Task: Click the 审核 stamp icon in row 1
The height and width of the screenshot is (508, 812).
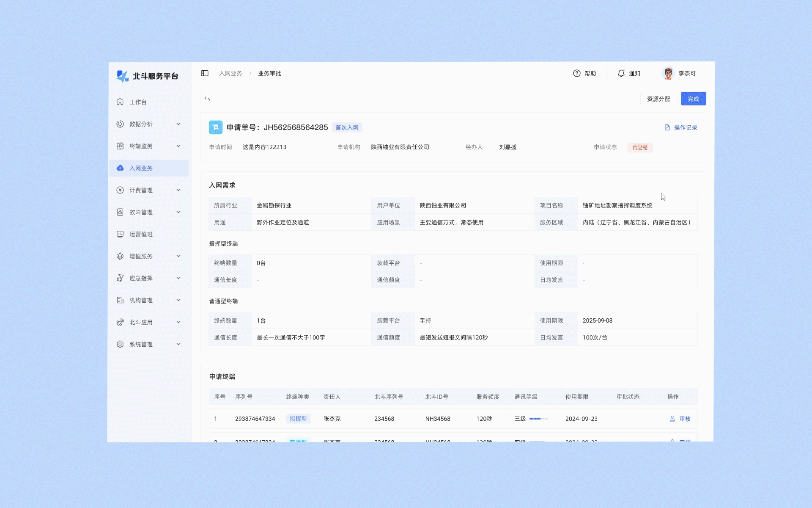Action: [x=672, y=419]
